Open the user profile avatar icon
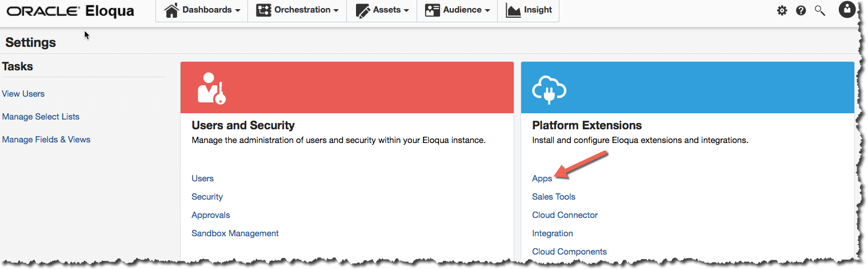Viewport: 868px width, 270px height. 847,9
